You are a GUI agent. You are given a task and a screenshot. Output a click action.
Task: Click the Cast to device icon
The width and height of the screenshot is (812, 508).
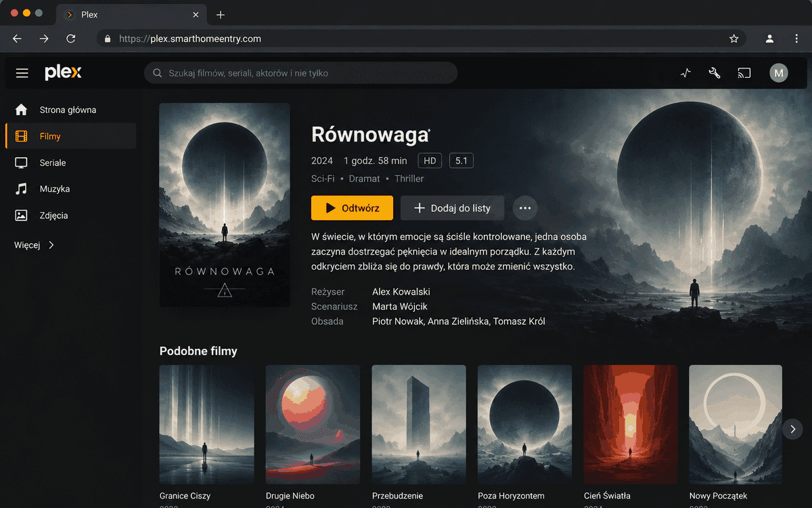pyautogui.click(x=744, y=73)
